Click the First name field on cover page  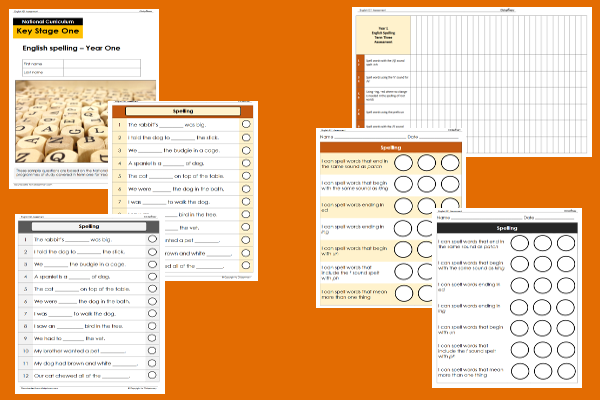[x=102, y=64]
